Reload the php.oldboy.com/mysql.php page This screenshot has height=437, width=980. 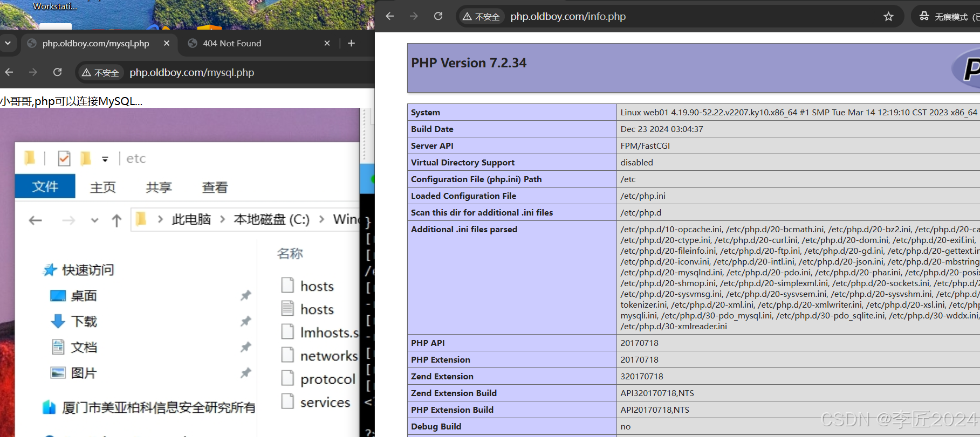click(x=58, y=72)
